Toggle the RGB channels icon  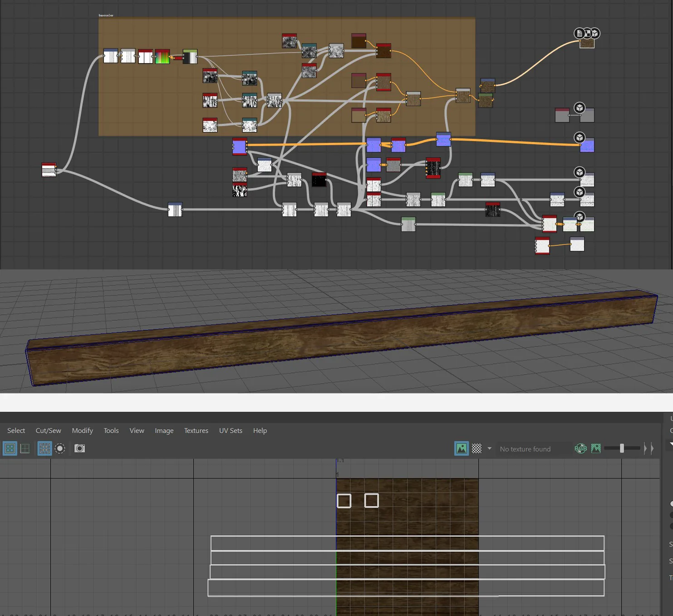coord(580,449)
